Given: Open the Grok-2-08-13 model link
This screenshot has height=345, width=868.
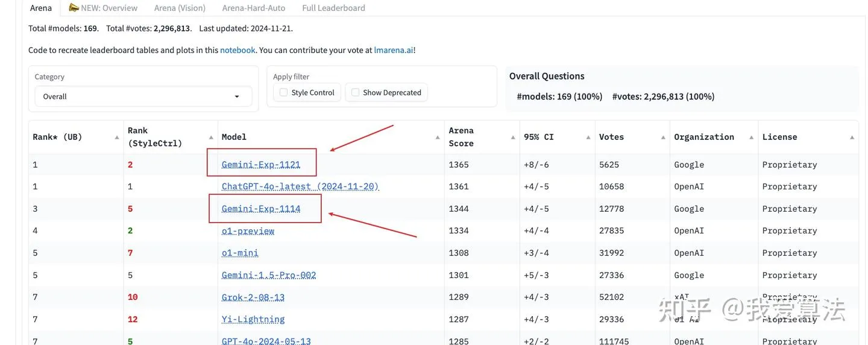Looking at the screenshot, I should [x=253, y=297].
